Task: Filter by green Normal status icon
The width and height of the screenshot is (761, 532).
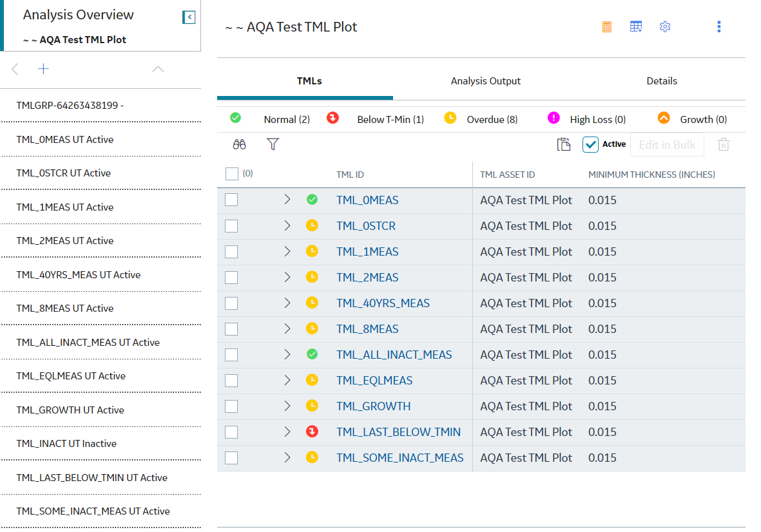Action: (x=235, y=118)
